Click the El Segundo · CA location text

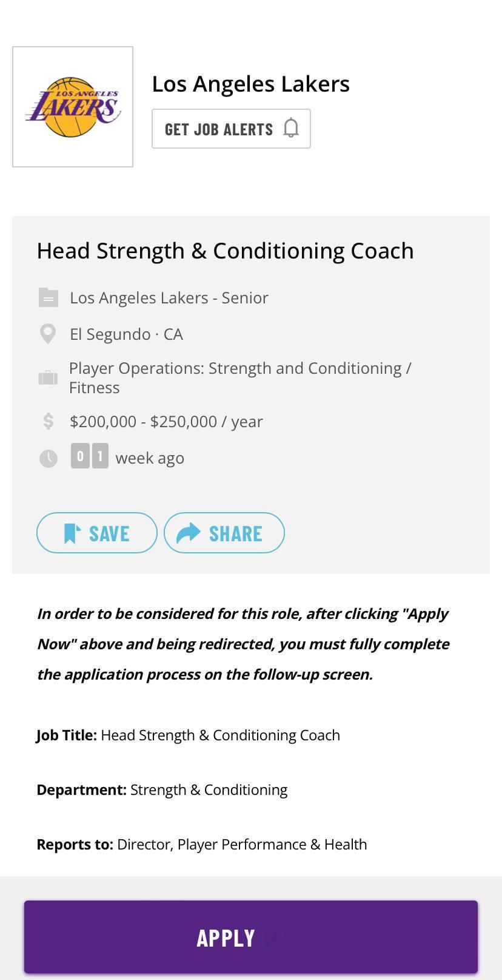pos(126,334)
